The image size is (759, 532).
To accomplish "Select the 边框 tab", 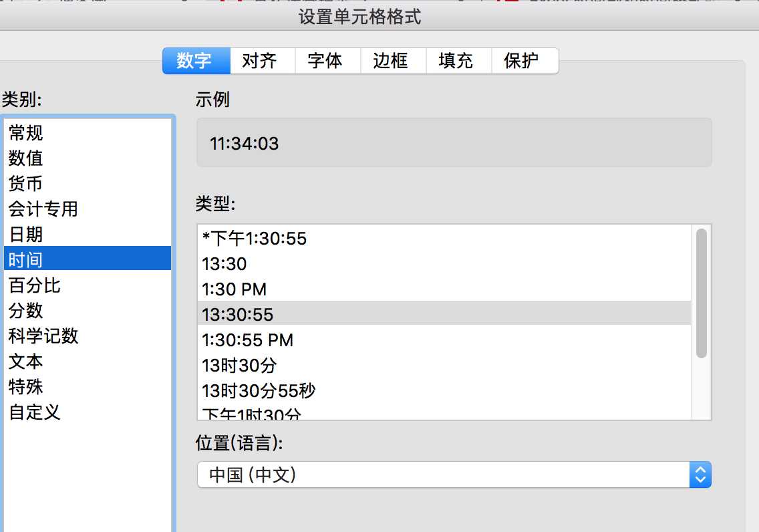I will coord(390,61).
